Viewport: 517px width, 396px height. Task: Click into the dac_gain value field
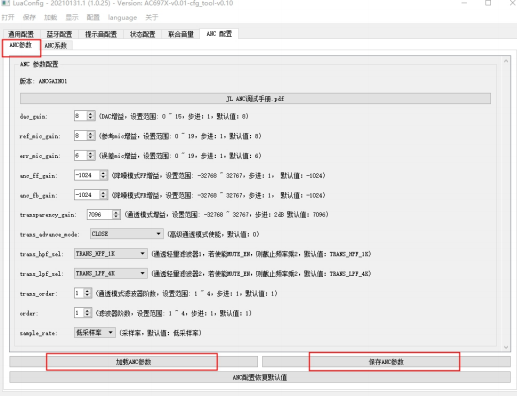point(81,116)
